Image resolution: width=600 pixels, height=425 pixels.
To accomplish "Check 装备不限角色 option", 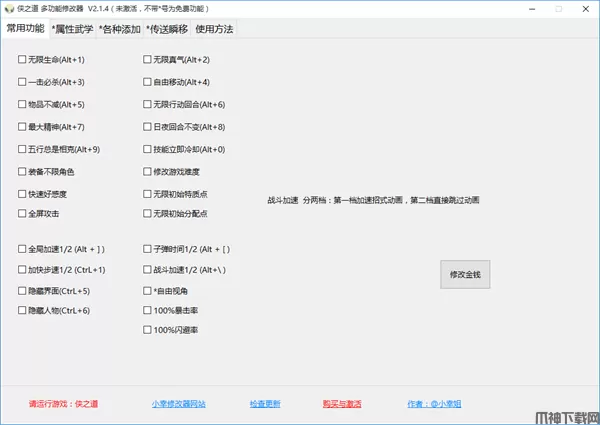I will [22, 172].
